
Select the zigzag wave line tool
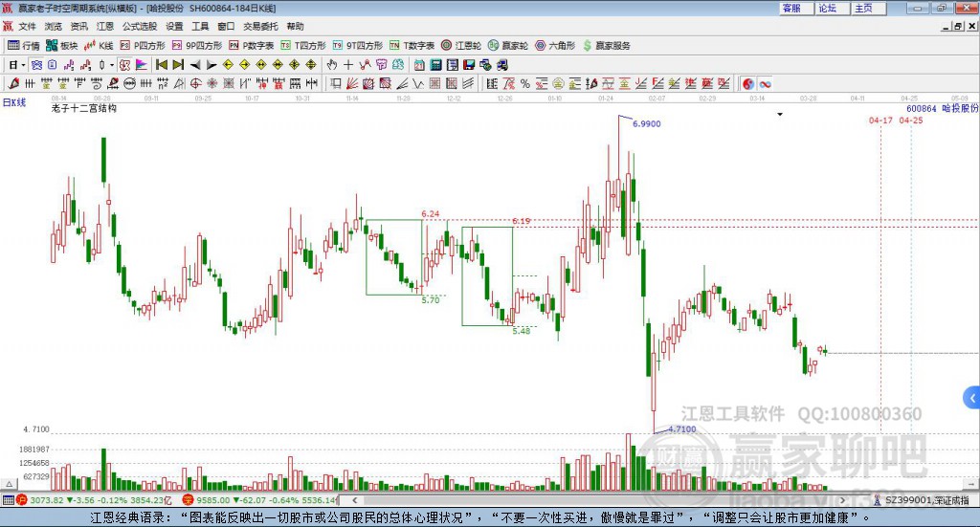(418, 83)
